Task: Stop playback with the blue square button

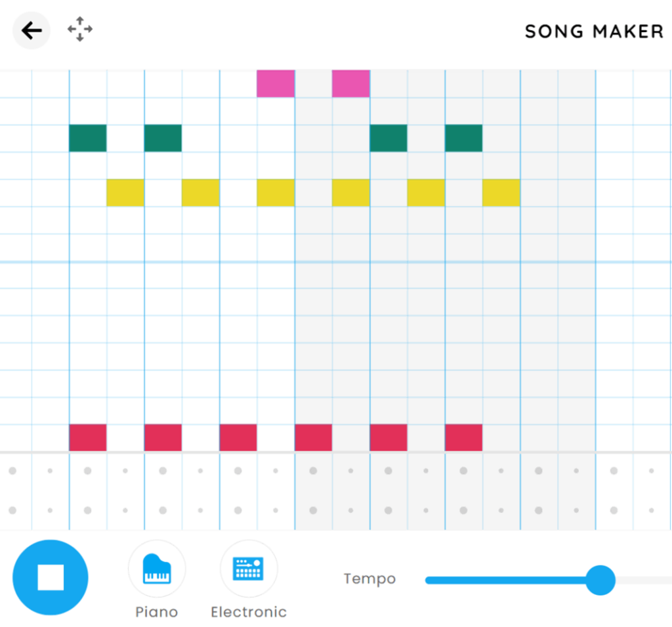Action: point(51,577)
